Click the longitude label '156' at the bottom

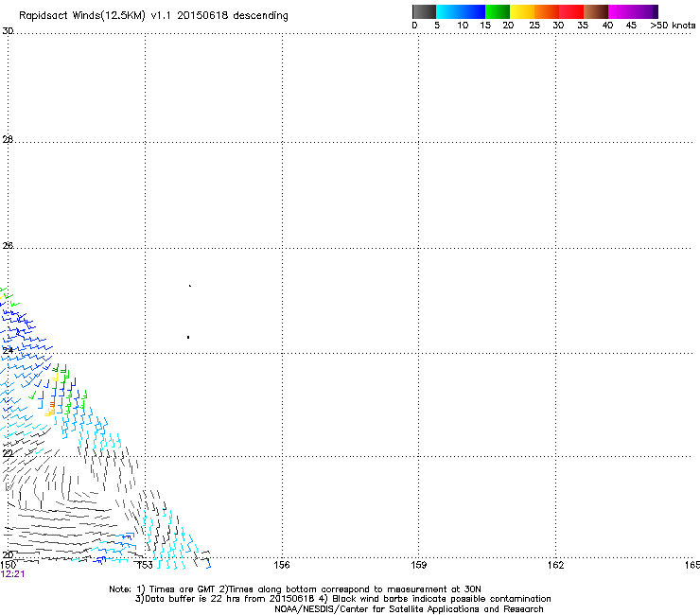click(x=282, y=565)
